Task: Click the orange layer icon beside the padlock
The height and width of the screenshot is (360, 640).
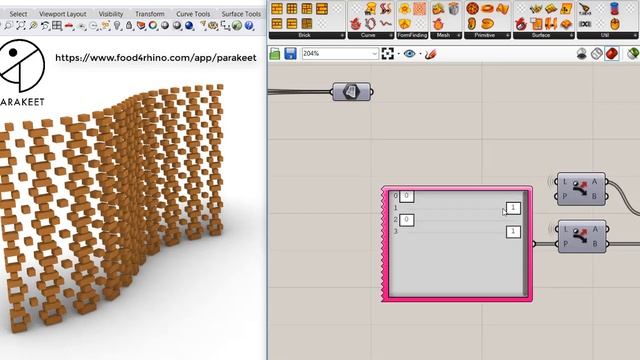Action: tap(141, 26)
